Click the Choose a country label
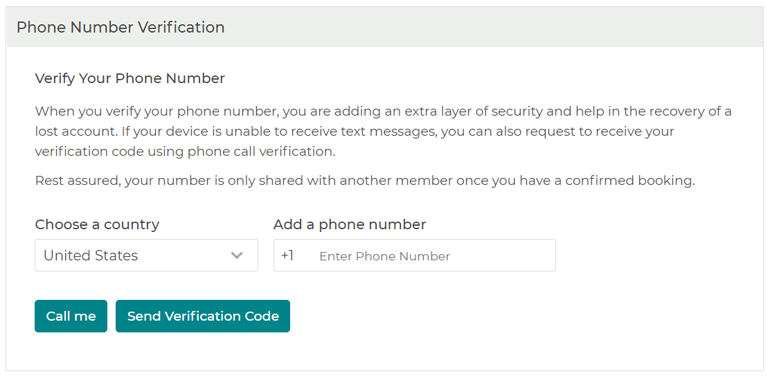 [x=97, y=225]
